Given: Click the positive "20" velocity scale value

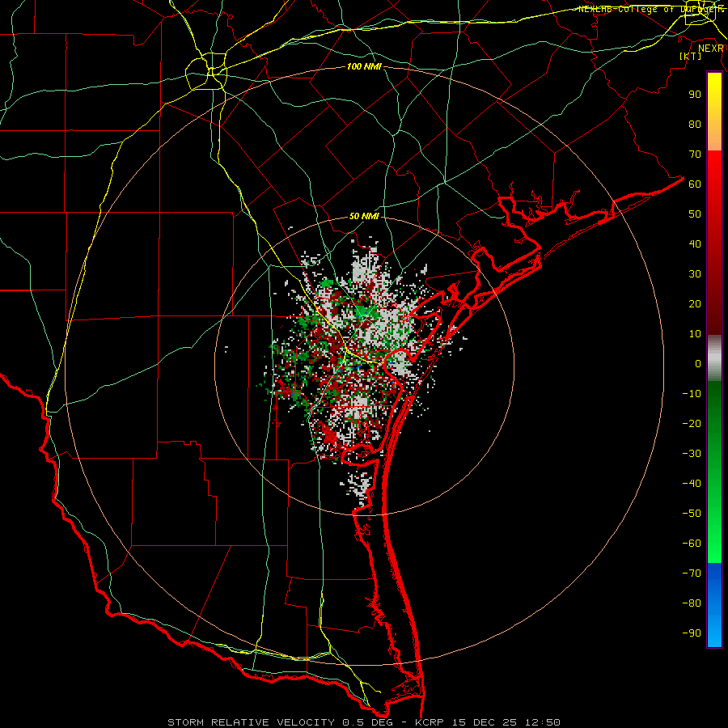Looking at the screenshot, I should coord(695,304).
